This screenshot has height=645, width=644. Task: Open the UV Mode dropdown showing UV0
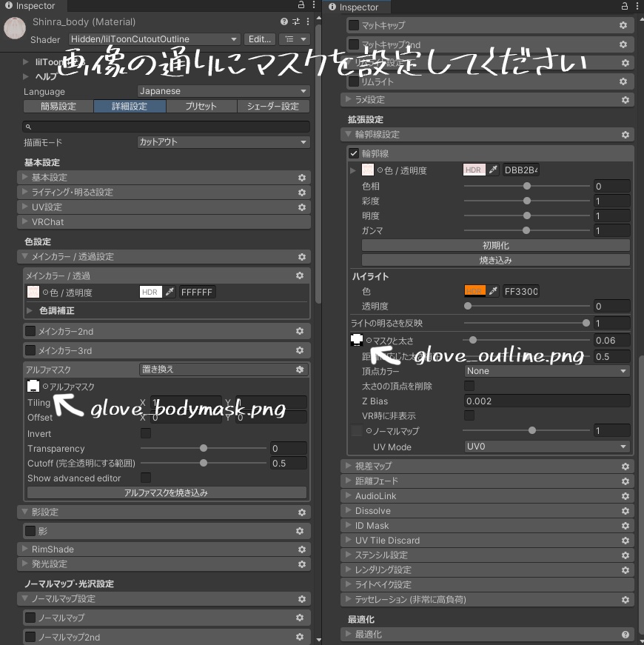click(x=546, y=447)
